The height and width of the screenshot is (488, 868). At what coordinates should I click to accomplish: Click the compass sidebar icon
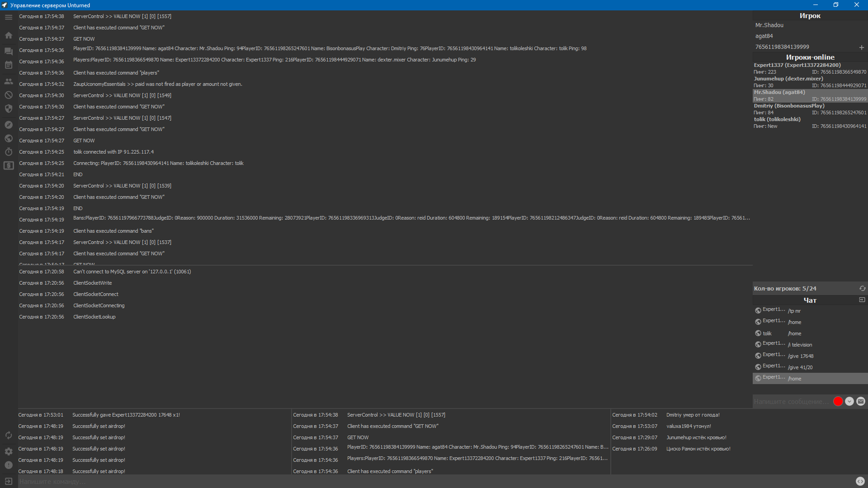point(9,125)
